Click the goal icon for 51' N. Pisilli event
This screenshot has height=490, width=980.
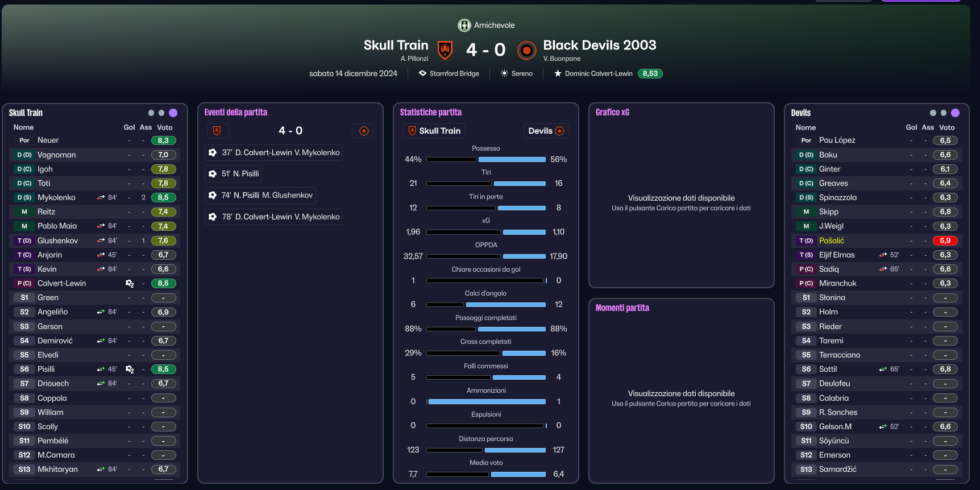pyautogui.click(x=213, y=174)
